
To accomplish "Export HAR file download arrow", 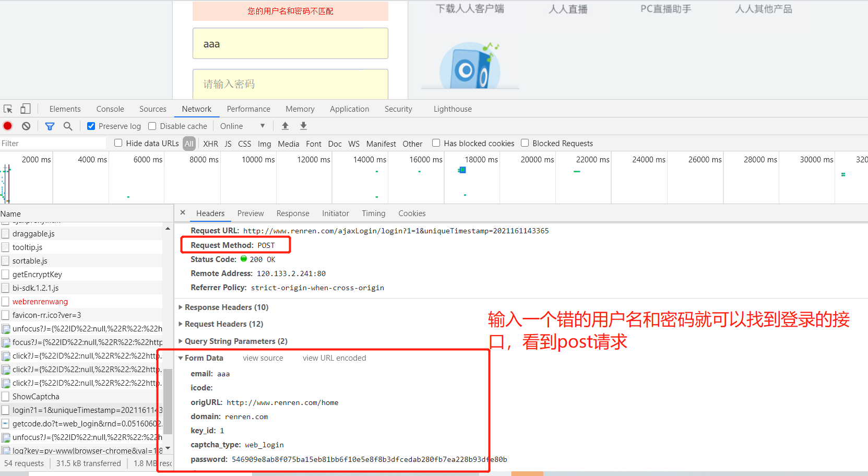I will pos(303,126).
